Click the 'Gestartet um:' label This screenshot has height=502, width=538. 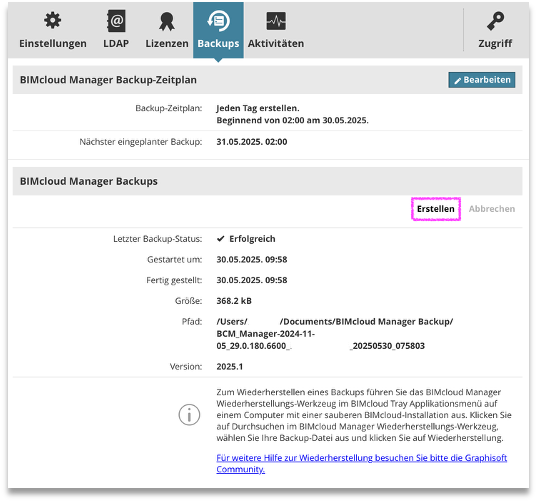pyautogui.click(x=175, y=259)
